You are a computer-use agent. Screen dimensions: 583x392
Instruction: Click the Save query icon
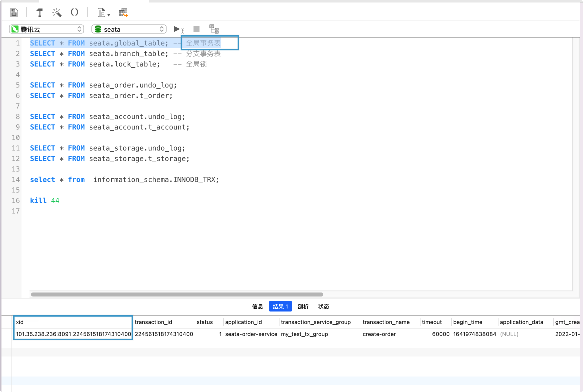[14, 12]
